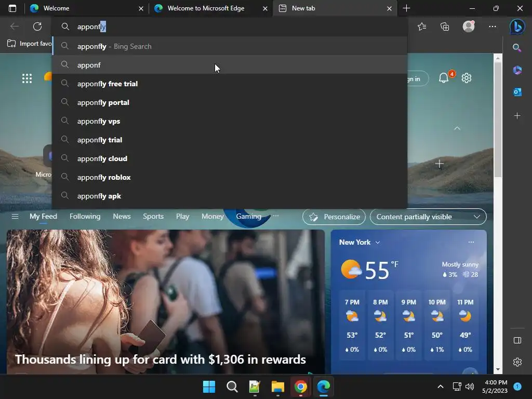The height and width of the screenshot is (399, 532).
Task: Expand New York location dropdown
Action: coord(378,242)
